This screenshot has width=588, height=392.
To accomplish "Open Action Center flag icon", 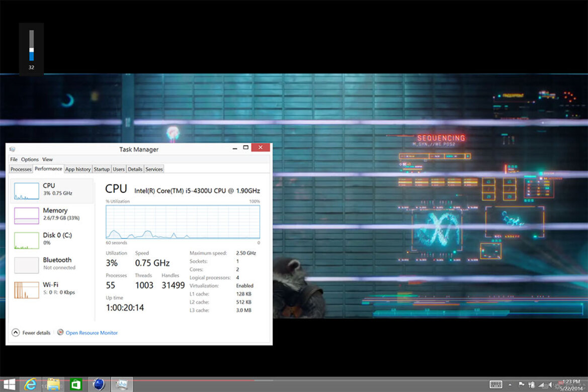I will tap(521, 384).
